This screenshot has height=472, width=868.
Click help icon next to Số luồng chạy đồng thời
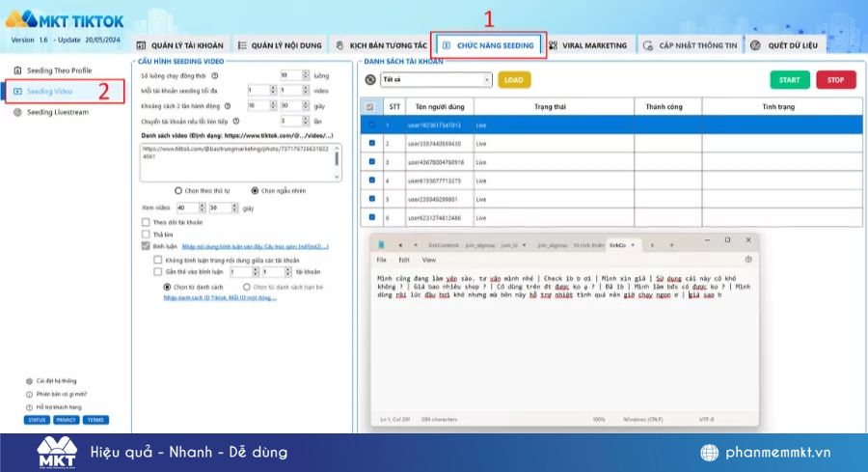point(215,76)
